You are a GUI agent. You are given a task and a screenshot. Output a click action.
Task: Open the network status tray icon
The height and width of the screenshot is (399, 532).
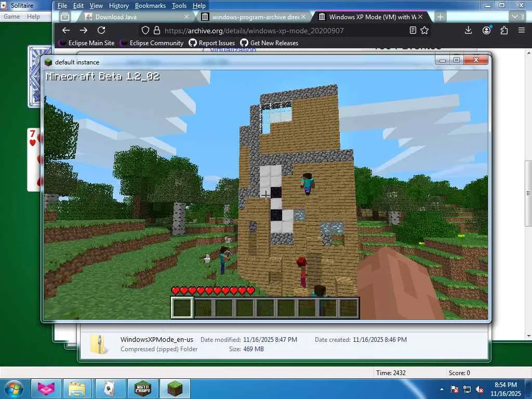pyautogui.click(x=467, y=389)
